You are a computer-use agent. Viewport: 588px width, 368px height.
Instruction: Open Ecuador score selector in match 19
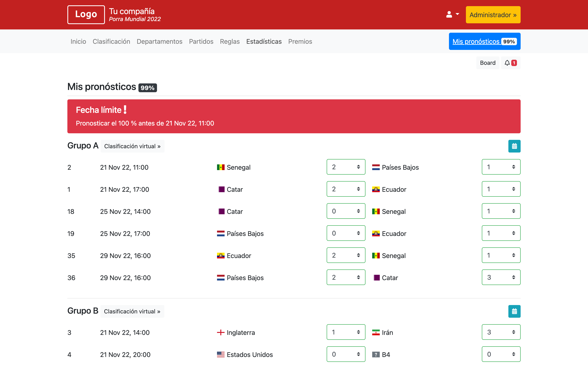coord(501,233)
